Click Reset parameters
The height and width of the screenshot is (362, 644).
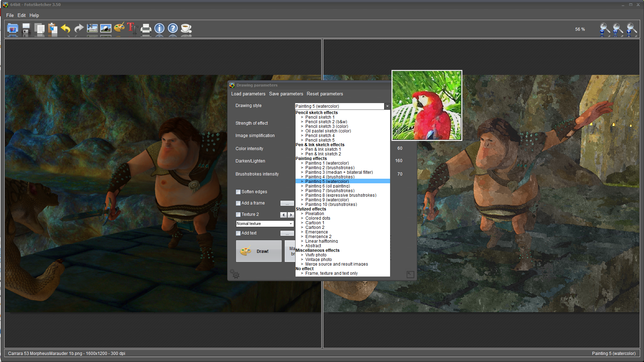pos(325,94)
